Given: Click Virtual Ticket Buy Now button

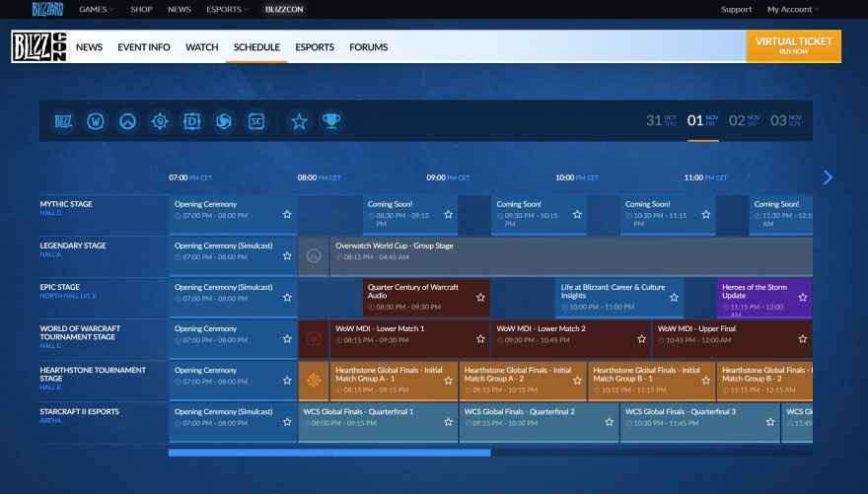Looking at the screenshot, I should [794, 46].
